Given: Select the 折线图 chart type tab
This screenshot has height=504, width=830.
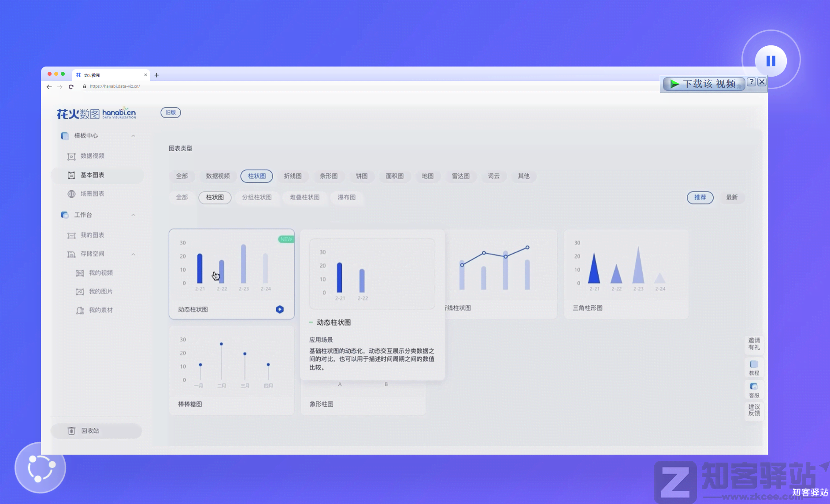Looking at the screenshot, I should pyautogui.click(x=293, y=176).
